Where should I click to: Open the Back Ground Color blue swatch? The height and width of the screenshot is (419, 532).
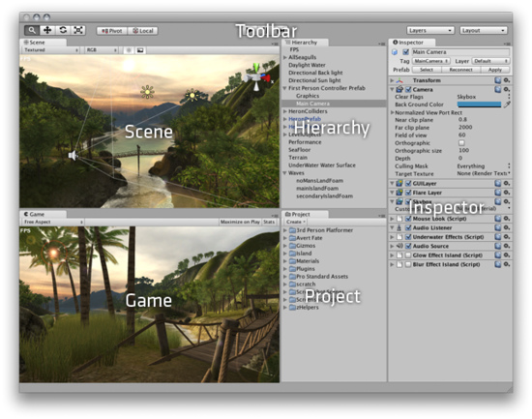coord(479,105)
